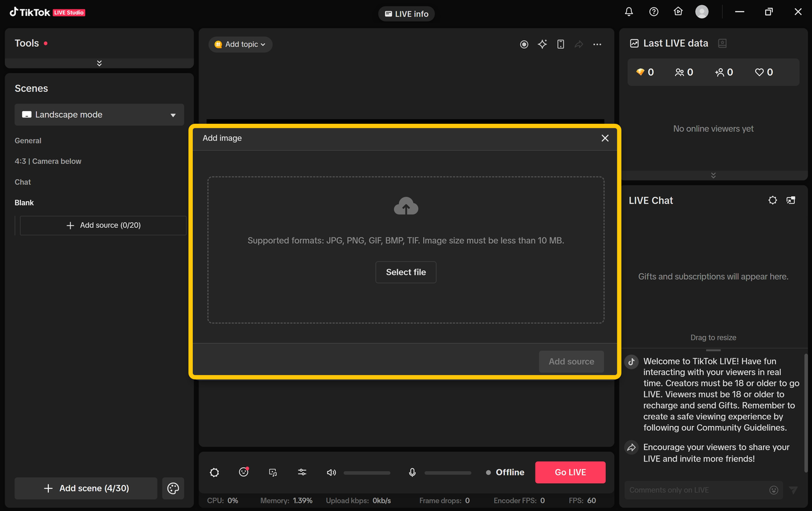Click the Select file button
Viewport: 812px width, 511px height.
(x=406, y=272)
